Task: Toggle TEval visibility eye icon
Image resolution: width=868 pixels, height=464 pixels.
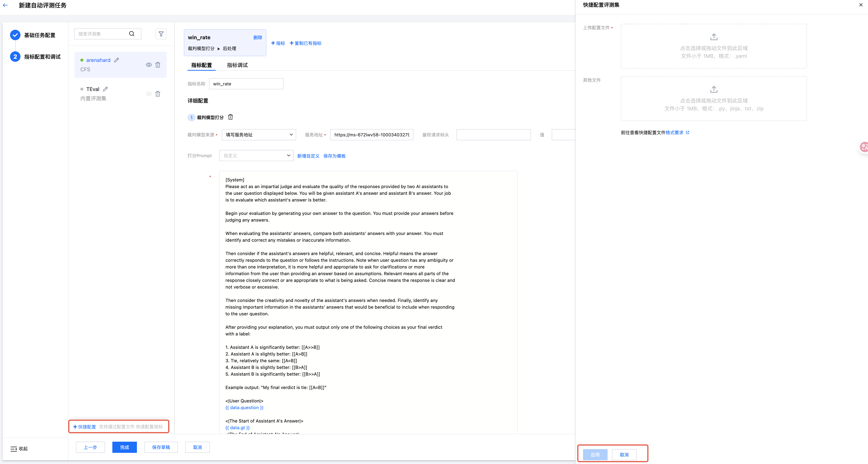Action: coord(149,94)
